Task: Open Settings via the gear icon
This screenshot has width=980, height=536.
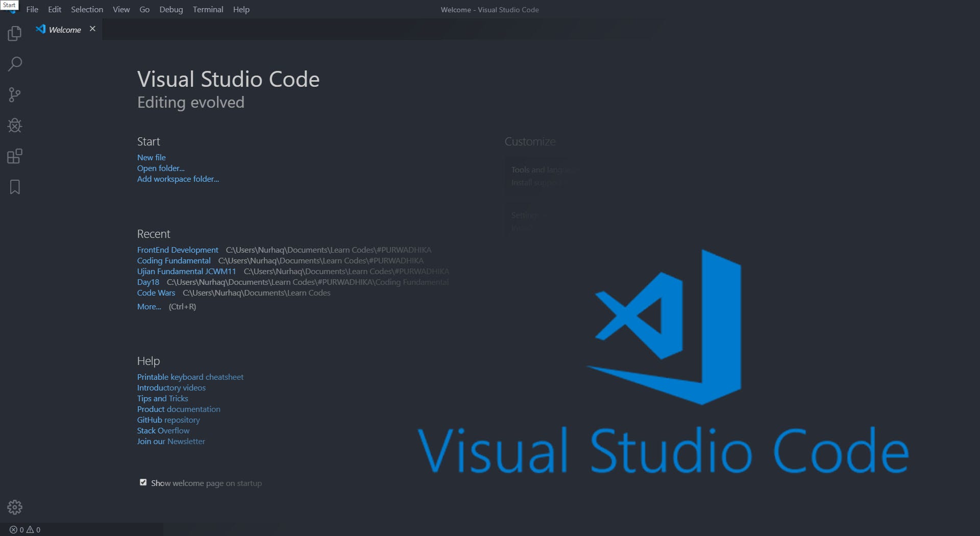Action: click(14, 507)
